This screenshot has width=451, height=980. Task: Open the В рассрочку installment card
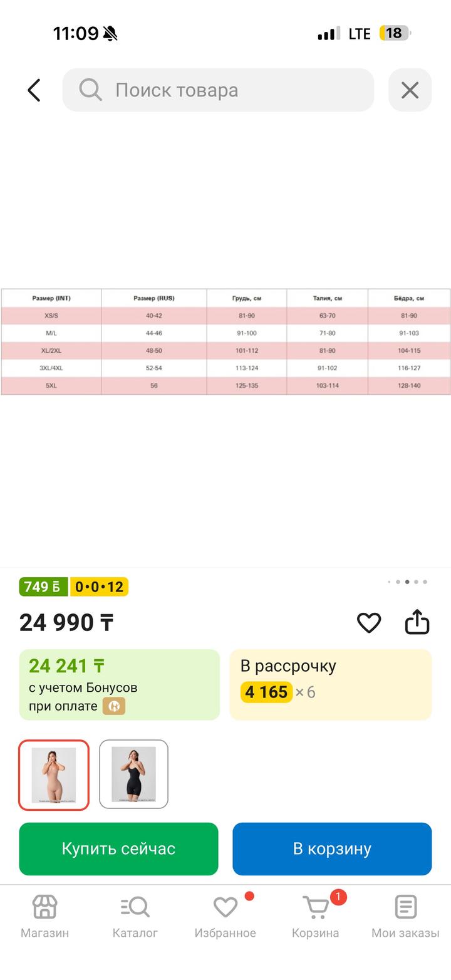point(330,684)
